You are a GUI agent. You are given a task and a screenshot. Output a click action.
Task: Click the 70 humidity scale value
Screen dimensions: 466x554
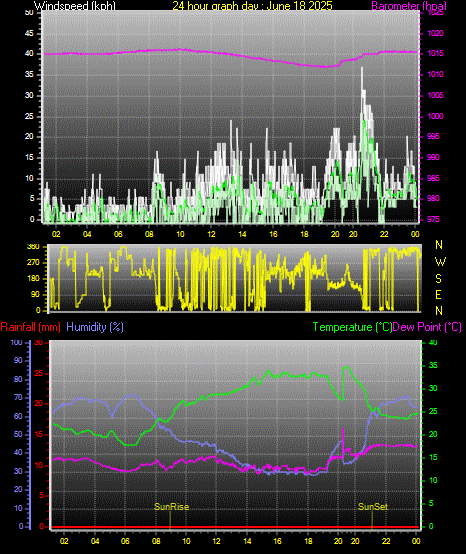pyautogui.click(x=18, y=397)
